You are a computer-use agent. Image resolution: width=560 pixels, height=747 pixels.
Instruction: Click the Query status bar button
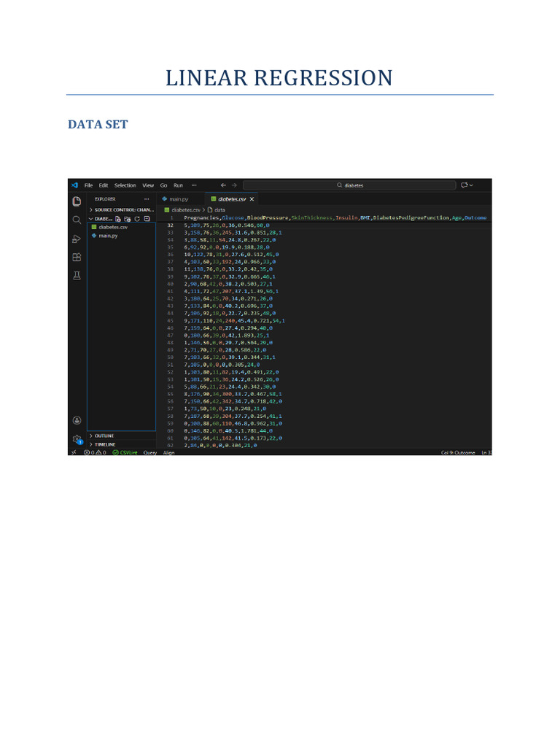tap(150, 452)
